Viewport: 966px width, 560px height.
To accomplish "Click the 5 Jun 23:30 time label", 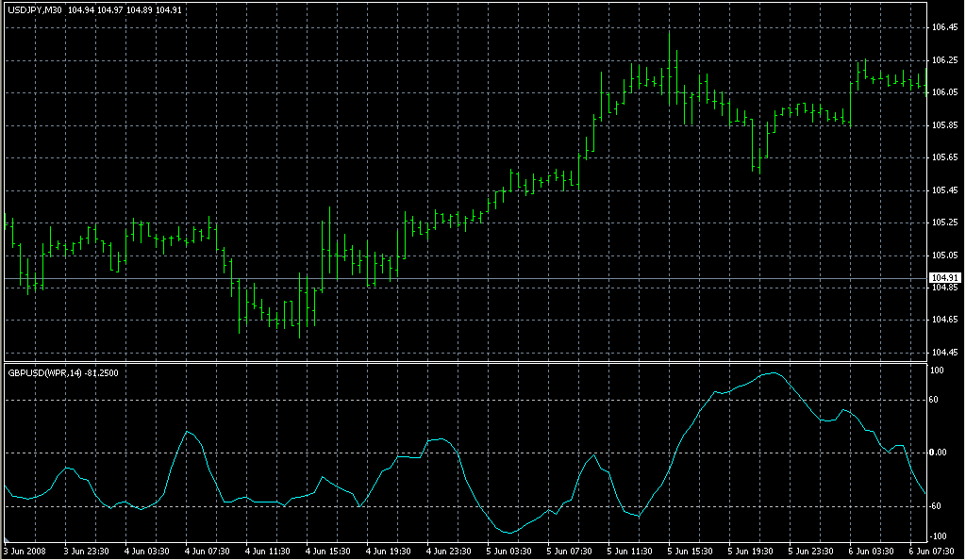I will [810, 552].
